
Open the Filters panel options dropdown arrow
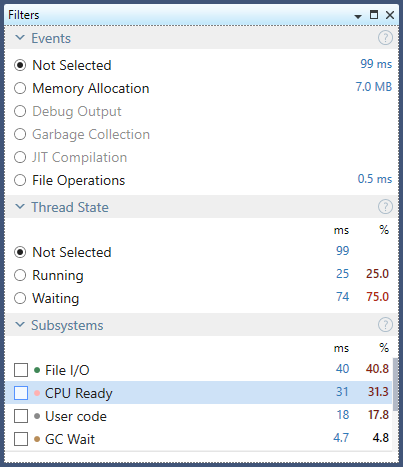[358, 16]
